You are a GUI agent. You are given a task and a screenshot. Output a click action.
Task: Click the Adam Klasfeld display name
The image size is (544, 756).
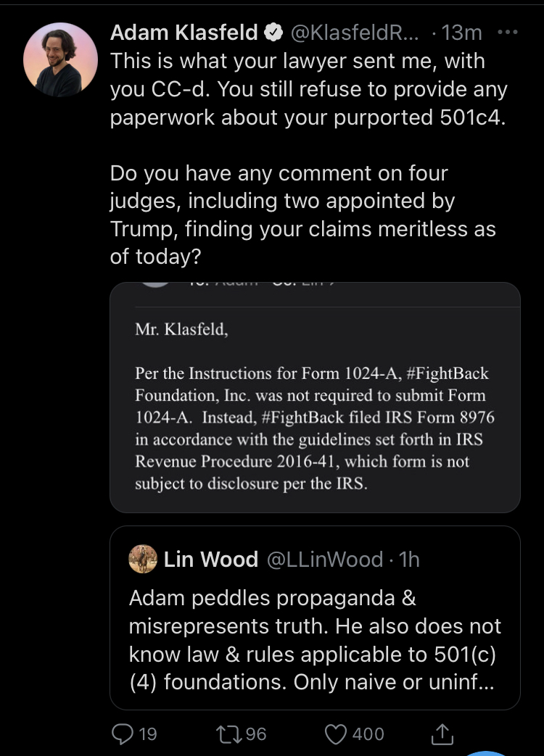click(184, 33)
